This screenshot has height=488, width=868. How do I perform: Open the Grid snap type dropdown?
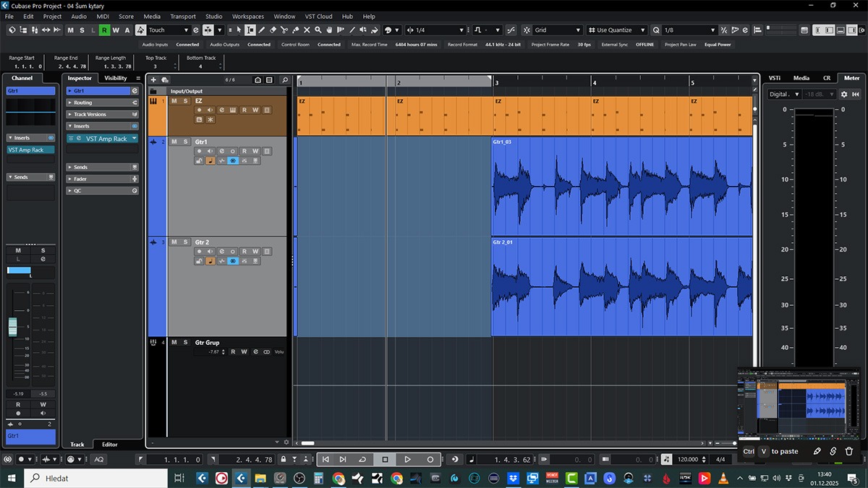click(x=557, y=30)
